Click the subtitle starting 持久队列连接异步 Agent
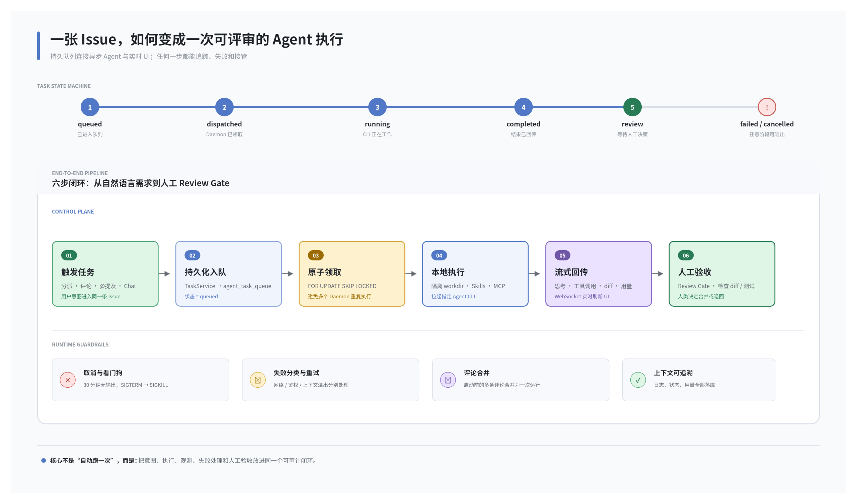The height and width of the screenshot is (504, 857). [149, 57]
